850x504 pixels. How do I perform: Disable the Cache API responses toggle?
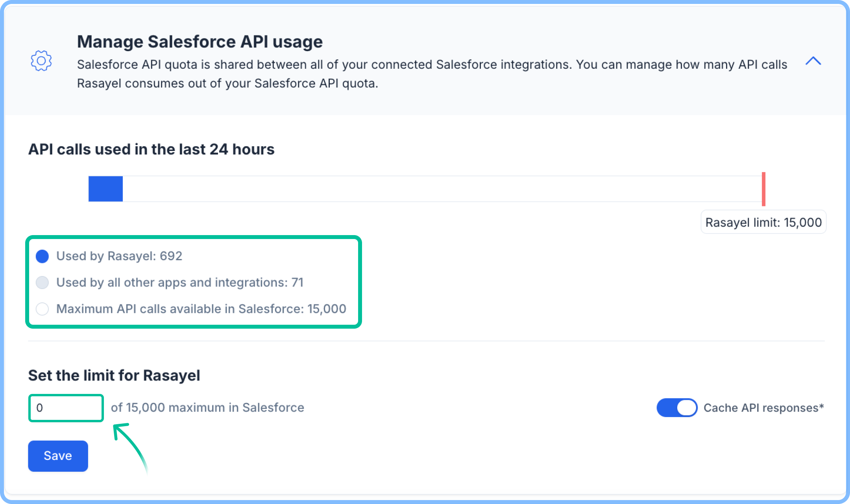[677, 408]
